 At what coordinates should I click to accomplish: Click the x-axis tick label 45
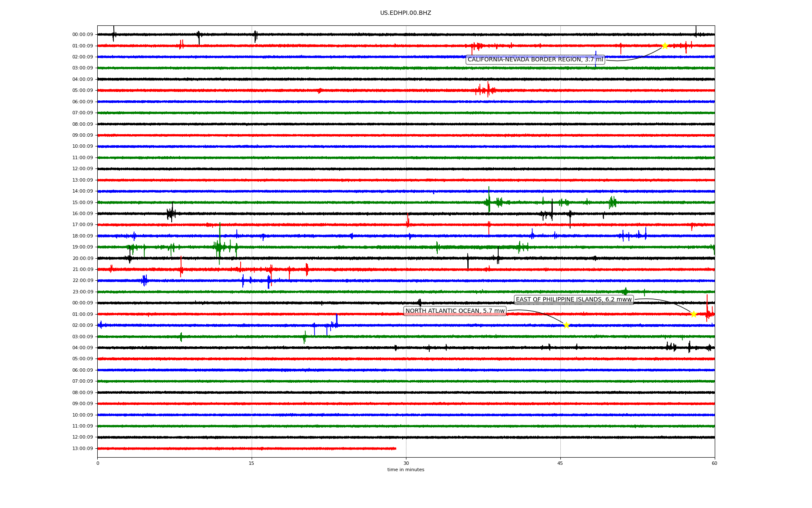[x=560, y=463]
